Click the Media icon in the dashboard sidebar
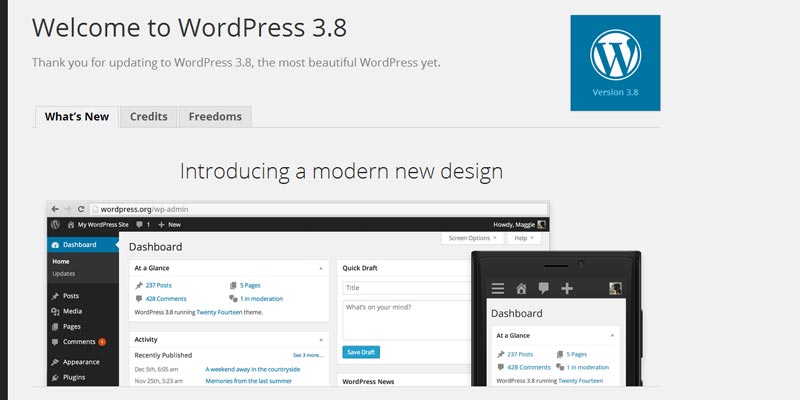Screen dimensions: 800x400 [54, 311]
